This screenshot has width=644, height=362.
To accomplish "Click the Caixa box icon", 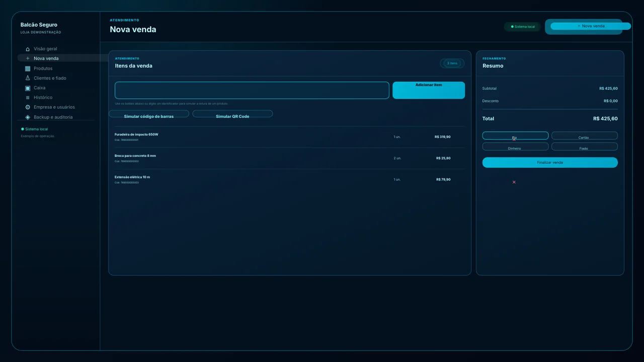I will pos(28,88).
